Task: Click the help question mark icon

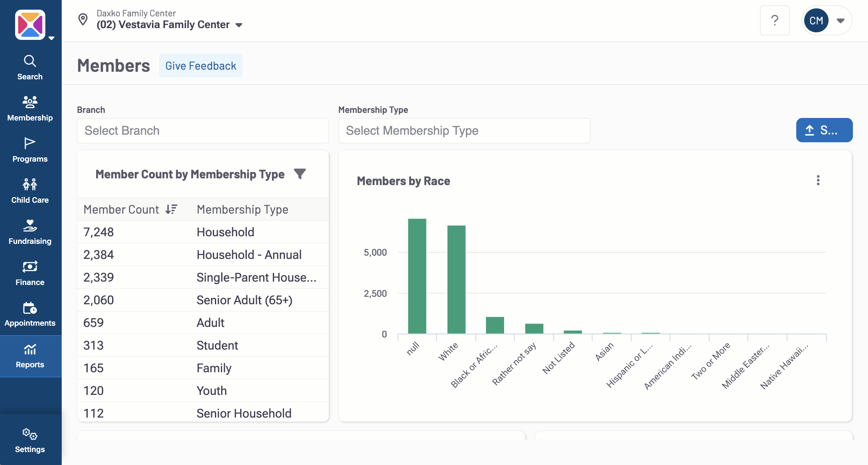Action: point(774,21)
